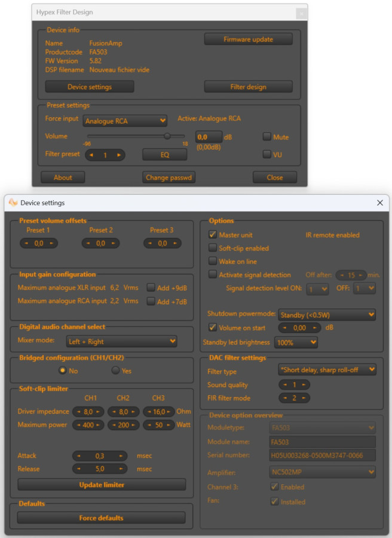This screenshot has width=392, height=538.
Task: Enable Activate signal detection checkbox
Action: click(x=213, y=274)
